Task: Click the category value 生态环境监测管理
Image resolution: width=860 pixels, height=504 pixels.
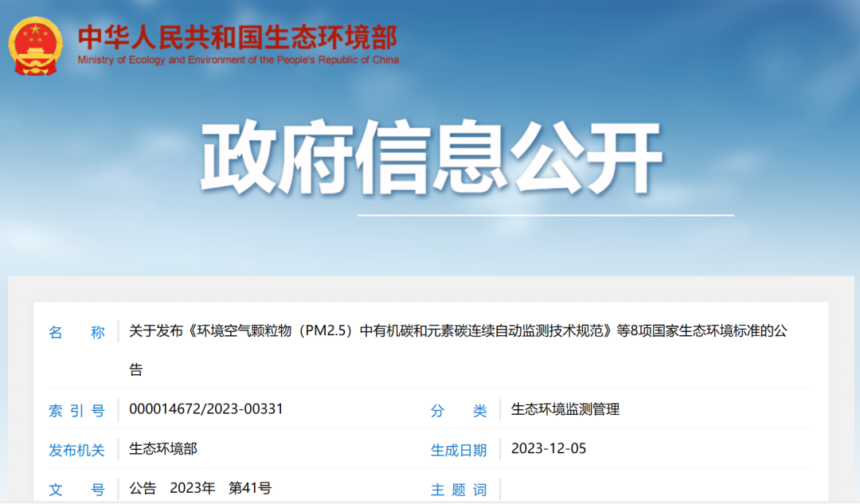Action: pyautogui.click(x=565, y=409)
